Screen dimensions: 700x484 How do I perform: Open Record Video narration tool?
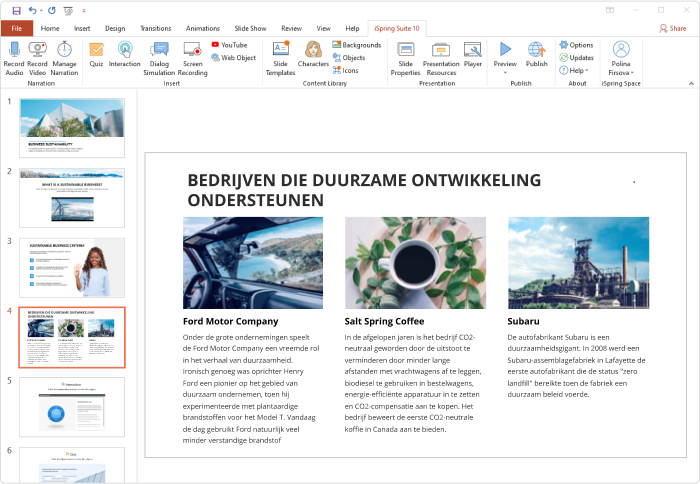pyautogui.click(x=38, y=58)
